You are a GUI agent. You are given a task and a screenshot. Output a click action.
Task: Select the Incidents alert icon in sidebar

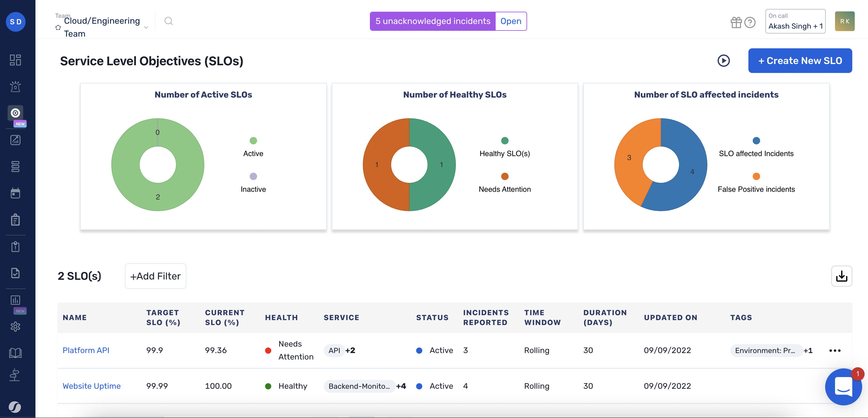click(x=15, y=86)
